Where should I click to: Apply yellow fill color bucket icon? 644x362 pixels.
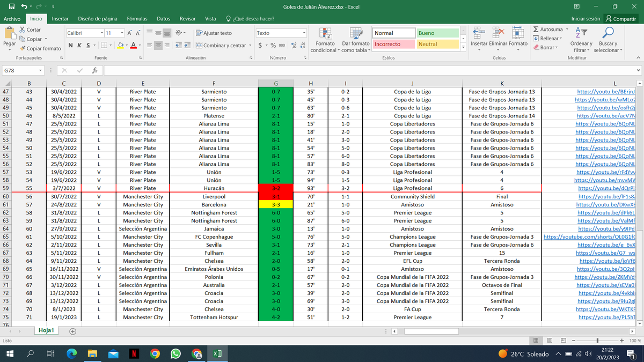[120, 46]
